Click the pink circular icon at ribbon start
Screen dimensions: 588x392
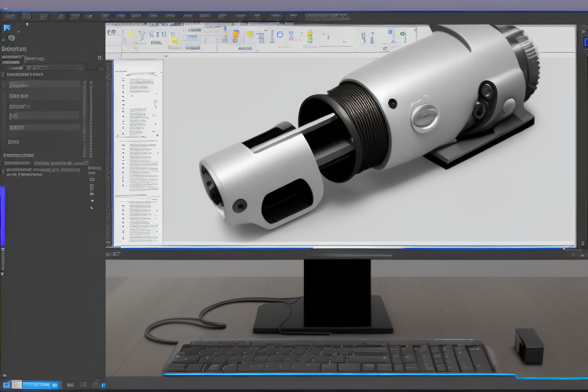pos(113,33)
